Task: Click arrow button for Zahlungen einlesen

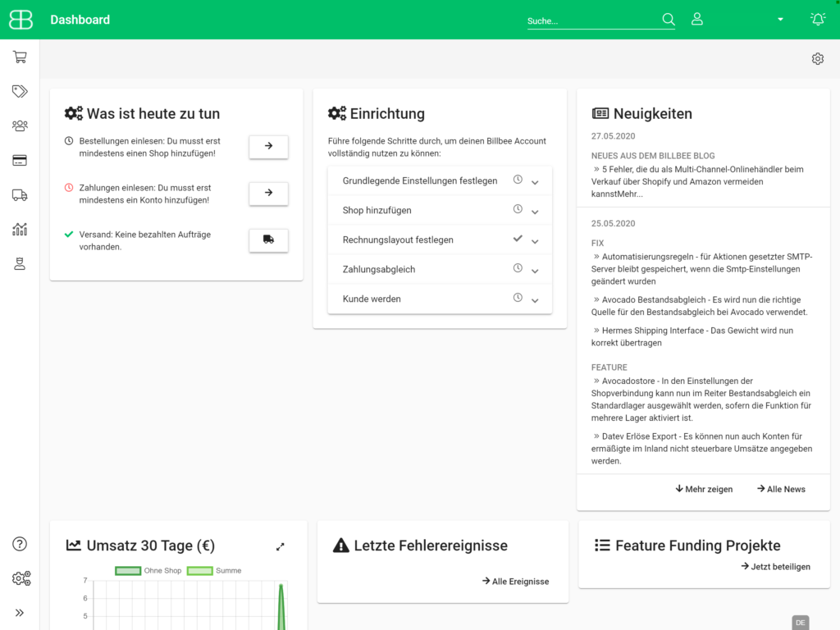Action: point(268,193)
